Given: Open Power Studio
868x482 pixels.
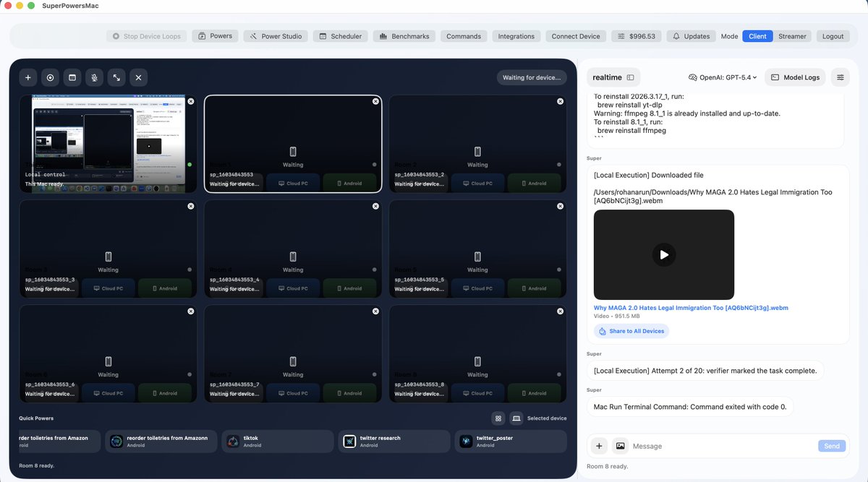Looking at the screenshot, I should tap(276, 36).
